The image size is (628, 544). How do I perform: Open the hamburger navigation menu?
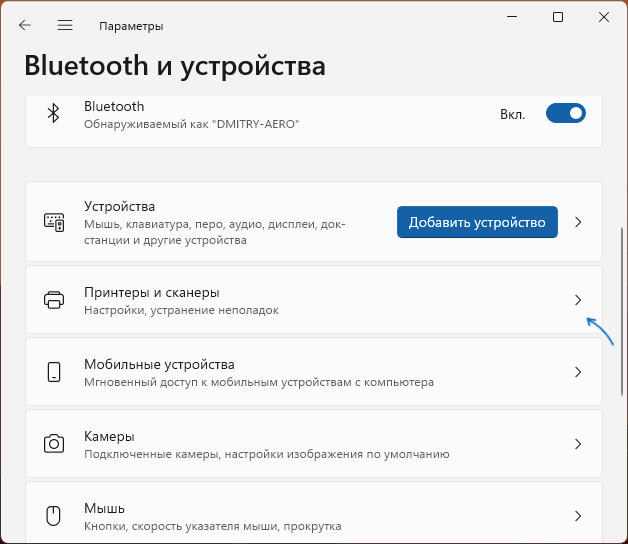pos(65,25)
